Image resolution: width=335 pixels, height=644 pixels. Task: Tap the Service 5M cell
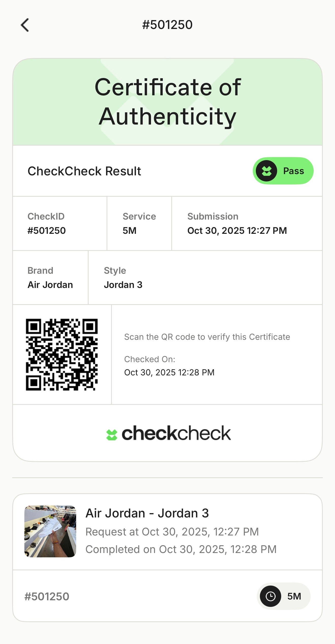139,223
